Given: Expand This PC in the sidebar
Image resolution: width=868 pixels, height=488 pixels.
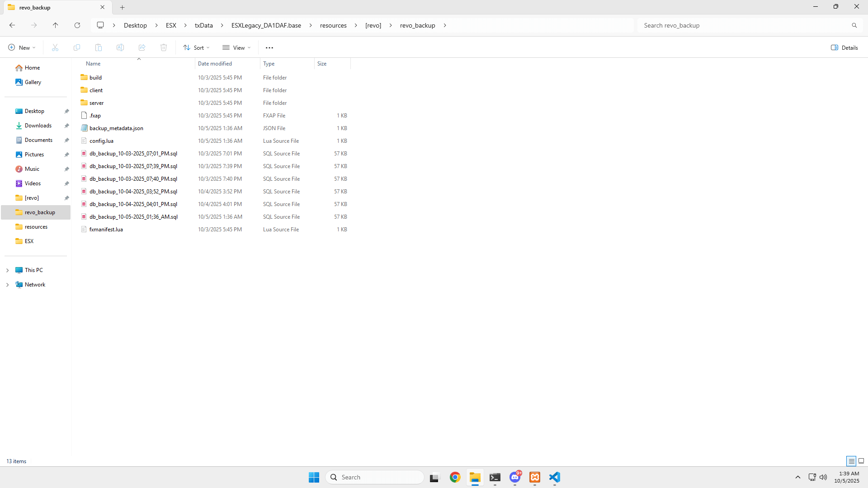Looking at the screenshot, I should click(7, 270).
